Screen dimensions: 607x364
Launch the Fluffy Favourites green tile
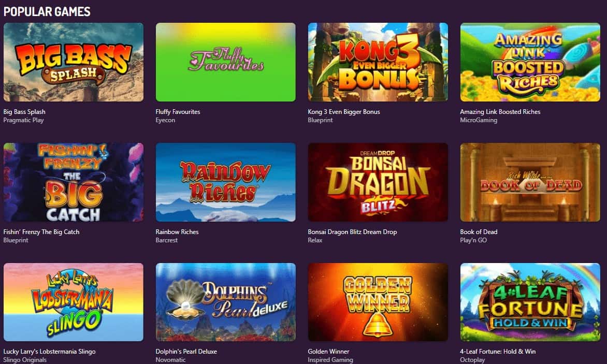point(226,62)
